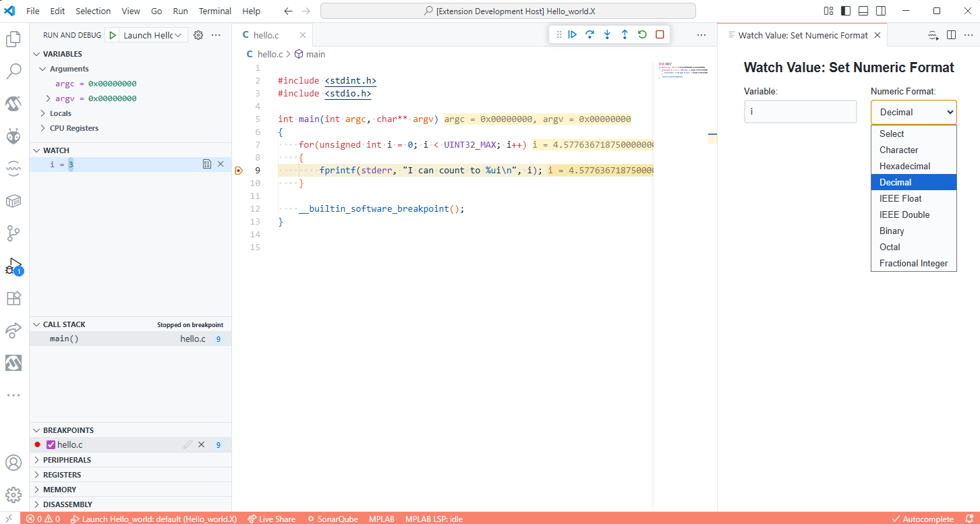Click the Step Into debug icon
Screen dimensions: 980x524
pos(607,34)
